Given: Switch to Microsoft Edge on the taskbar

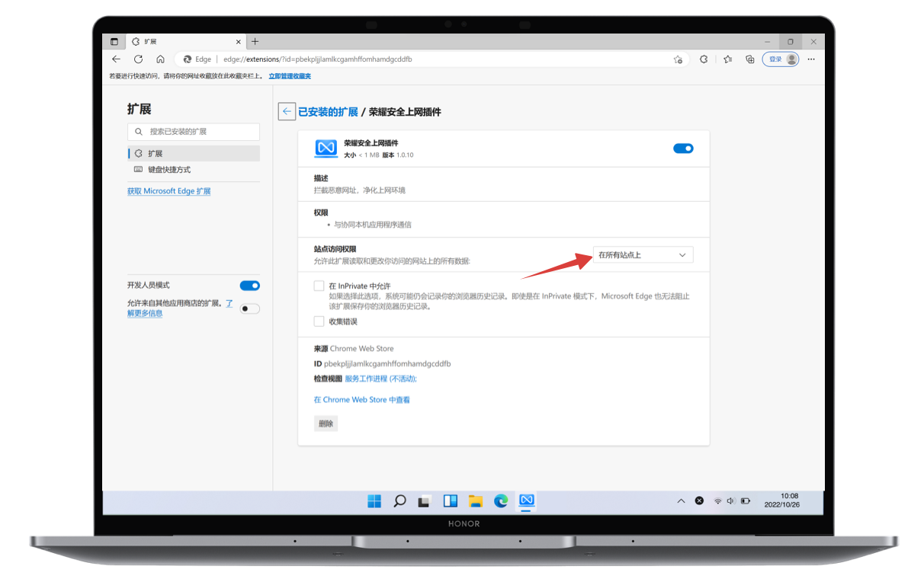Looking at the screenshot, I should (x=501, y=500).
